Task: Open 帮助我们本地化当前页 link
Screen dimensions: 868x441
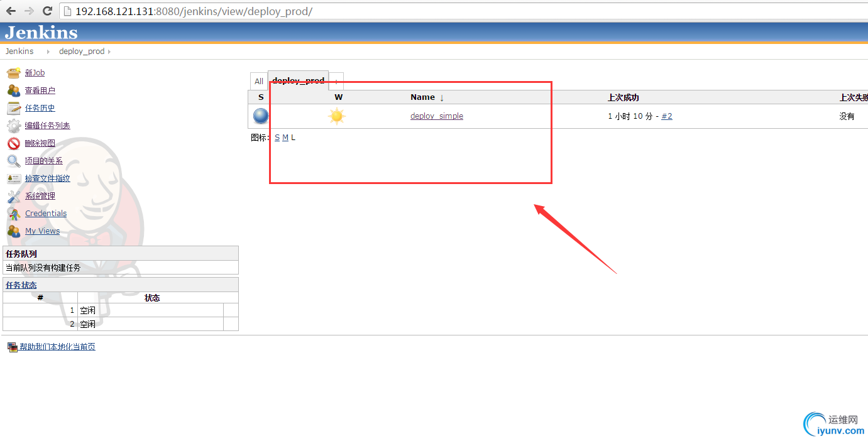Action: [x=57, y=347]
